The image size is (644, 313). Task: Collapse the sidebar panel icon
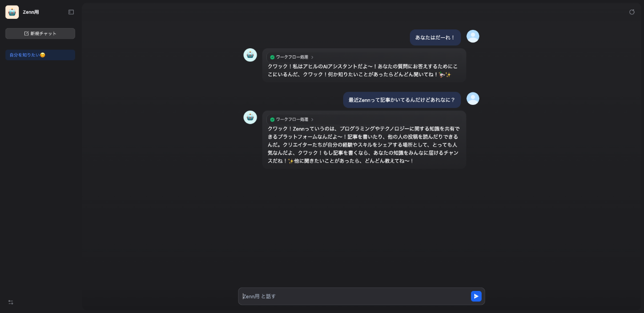(x=71, y=12)
